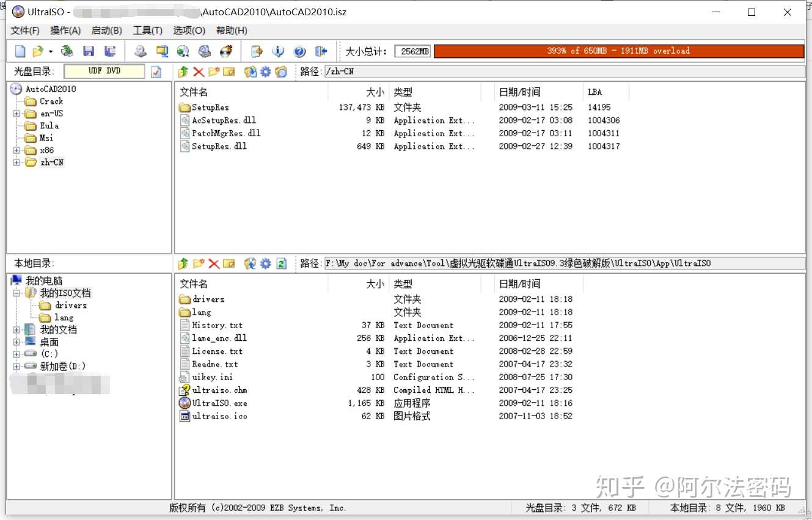Expand the (C:) drive node
This screenshot has height=520, width=812.
pyautogui.click(x=16, y=354)
